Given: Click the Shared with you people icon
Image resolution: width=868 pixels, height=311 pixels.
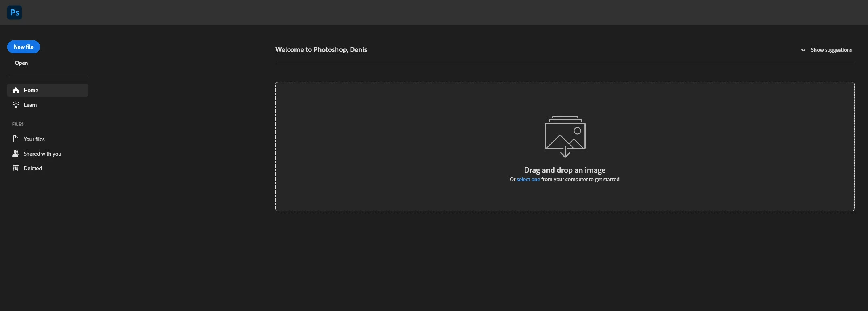Looking at the screenshot, I should tap(16, 153).
